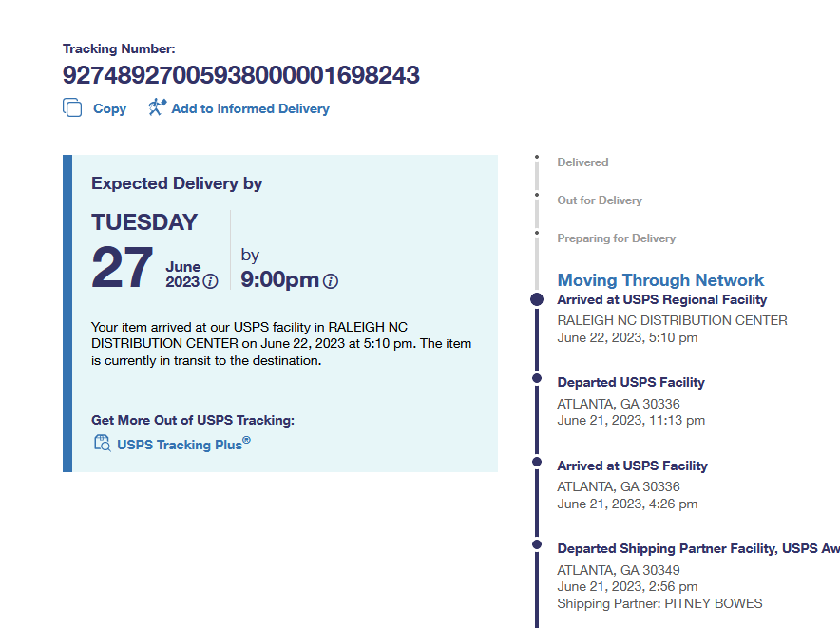Image resolution: width=840 pixels, height=628 pixels.
Task: Click the USPS Tracking Plus package icon
Action: pyautogui.click(x=102, y=443)
